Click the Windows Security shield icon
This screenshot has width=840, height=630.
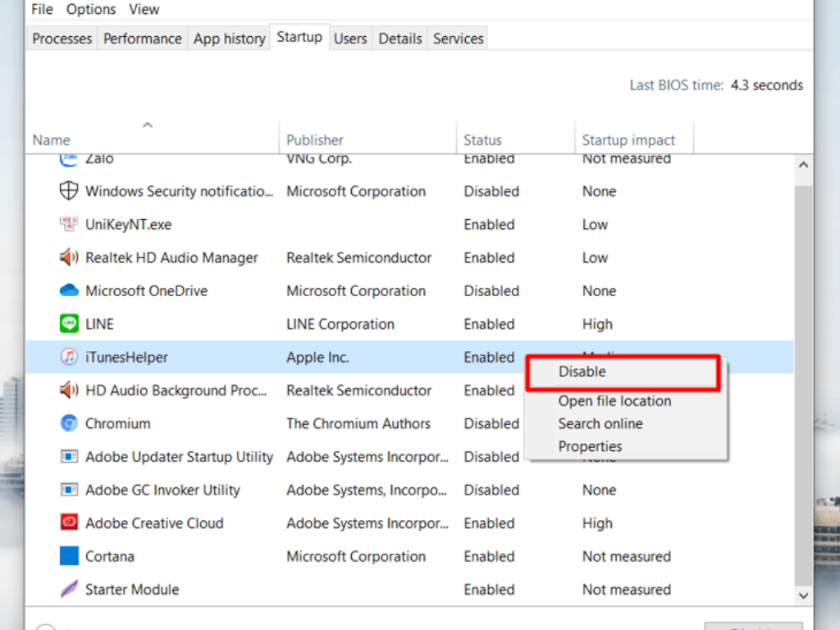click(x=69, y=191)
